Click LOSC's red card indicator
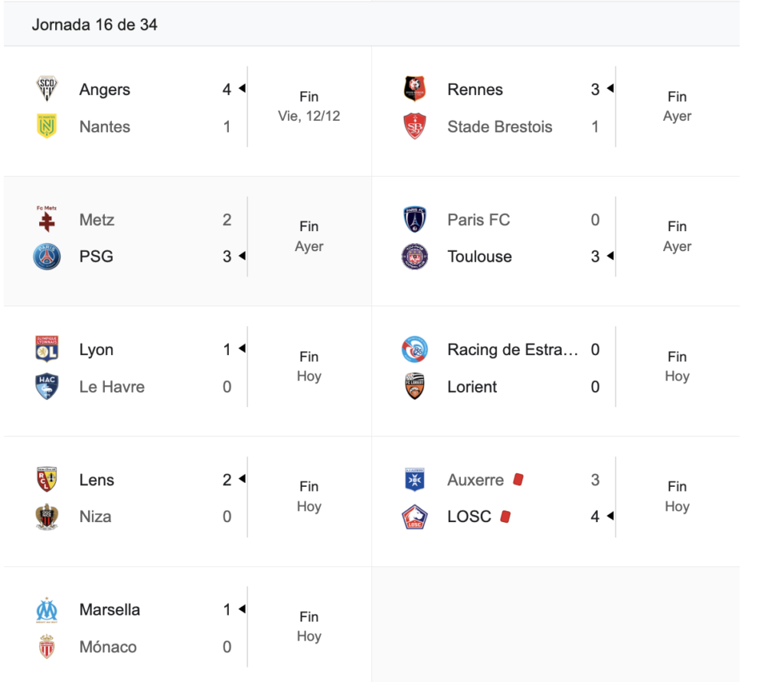 coord(505,517)
